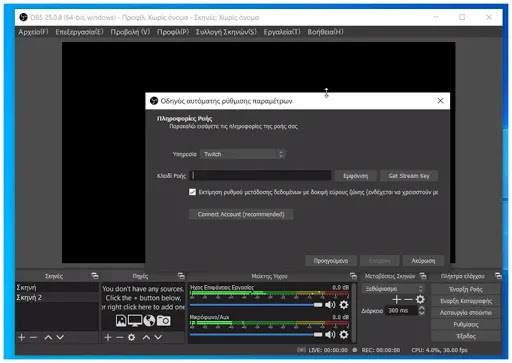Screen dimensions: 512x363
Task: Toggle the bitrate estimation checkbox
Action: pyautogui.click(x=192, y=192)
